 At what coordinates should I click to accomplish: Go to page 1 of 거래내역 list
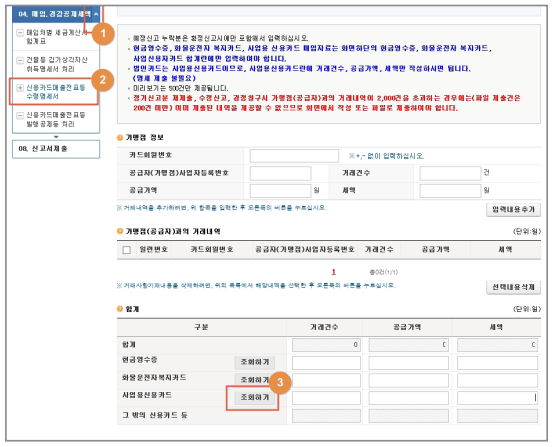(333, 272)
